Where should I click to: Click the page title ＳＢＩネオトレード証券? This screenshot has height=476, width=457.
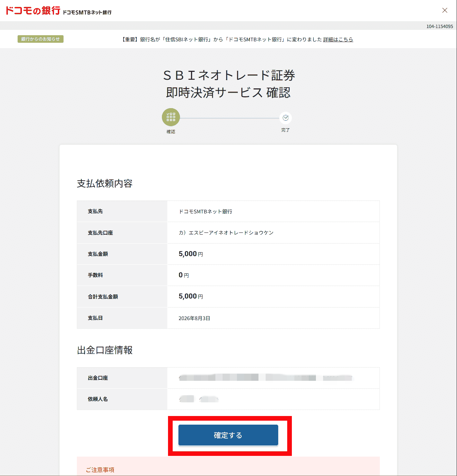(x=229, y=75)
